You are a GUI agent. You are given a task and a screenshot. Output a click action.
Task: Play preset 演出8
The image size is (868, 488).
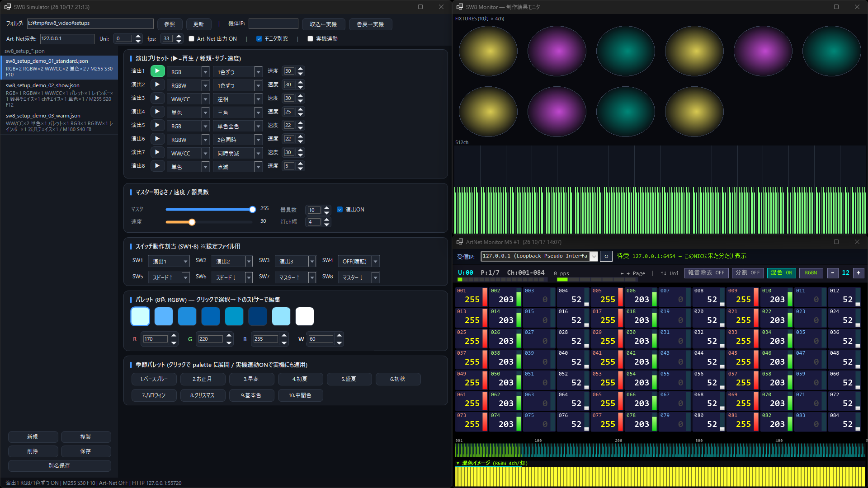point(157,166)
